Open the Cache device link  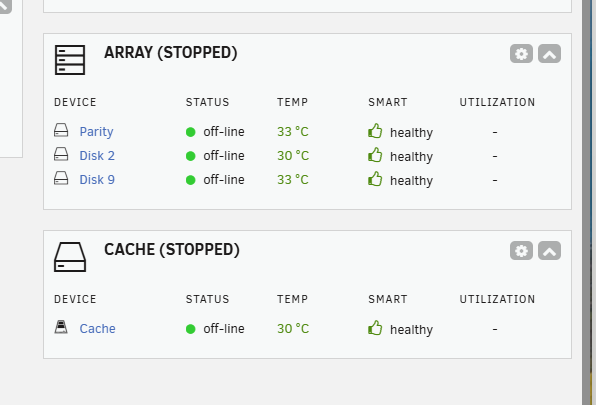tap(97, 329)
